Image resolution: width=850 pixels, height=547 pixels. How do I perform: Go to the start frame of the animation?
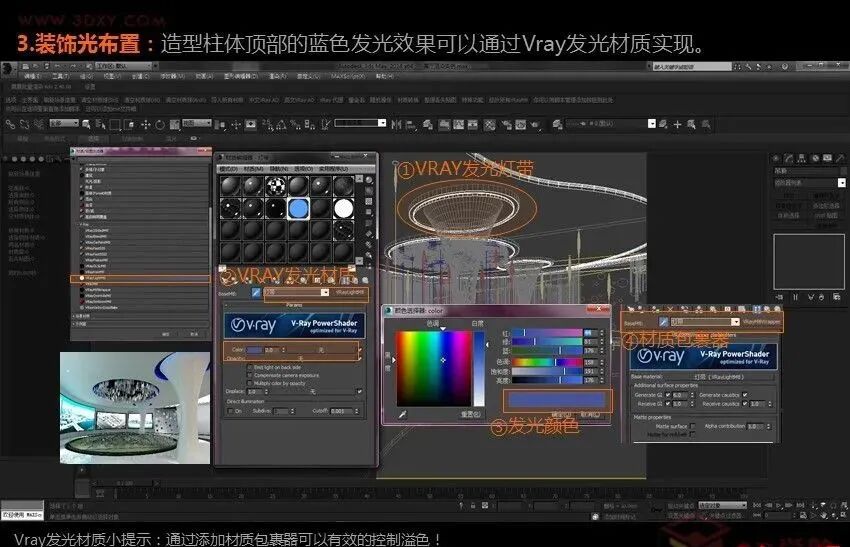(x=758, y=505)
